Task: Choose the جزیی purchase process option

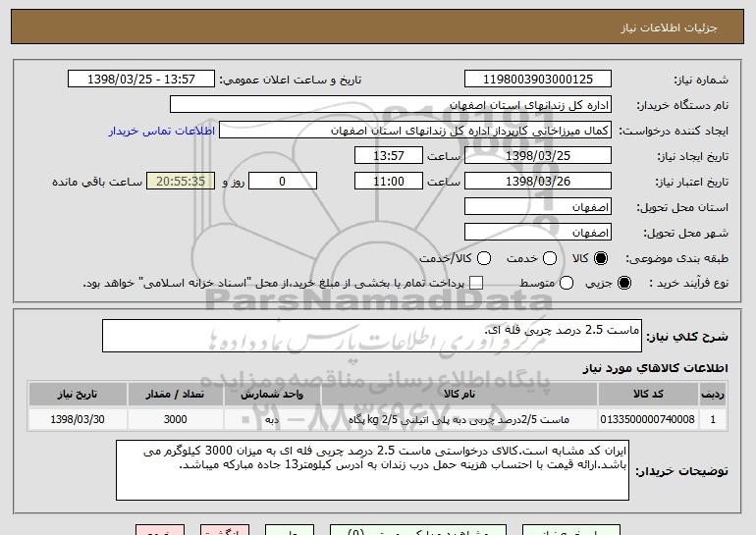Action: click(x=623, y=283)
